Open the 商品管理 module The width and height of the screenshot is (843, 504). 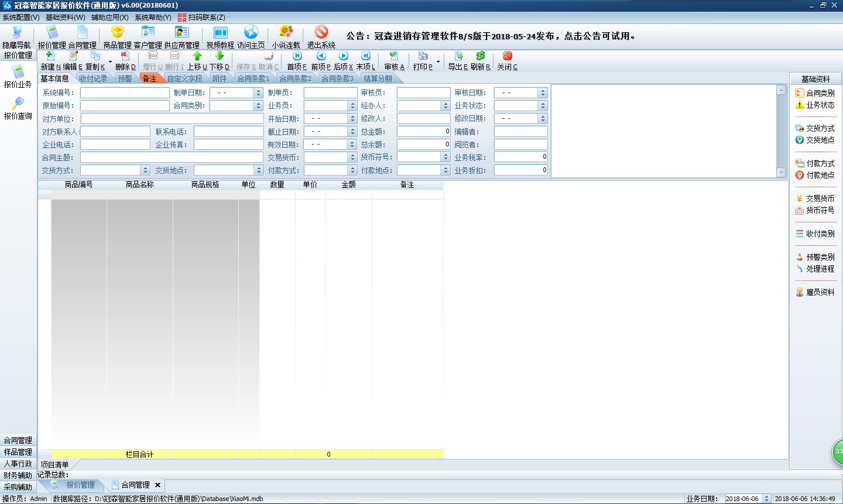[x=117, y=37]
